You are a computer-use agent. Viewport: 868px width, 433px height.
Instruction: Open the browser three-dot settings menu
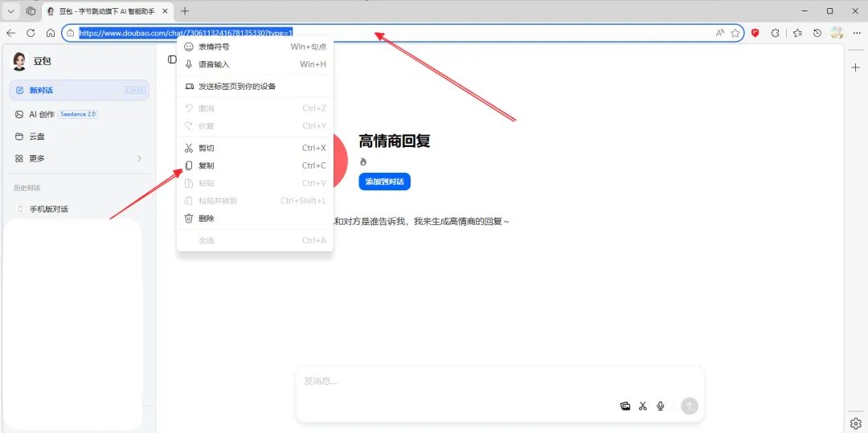tap(857, 33)
